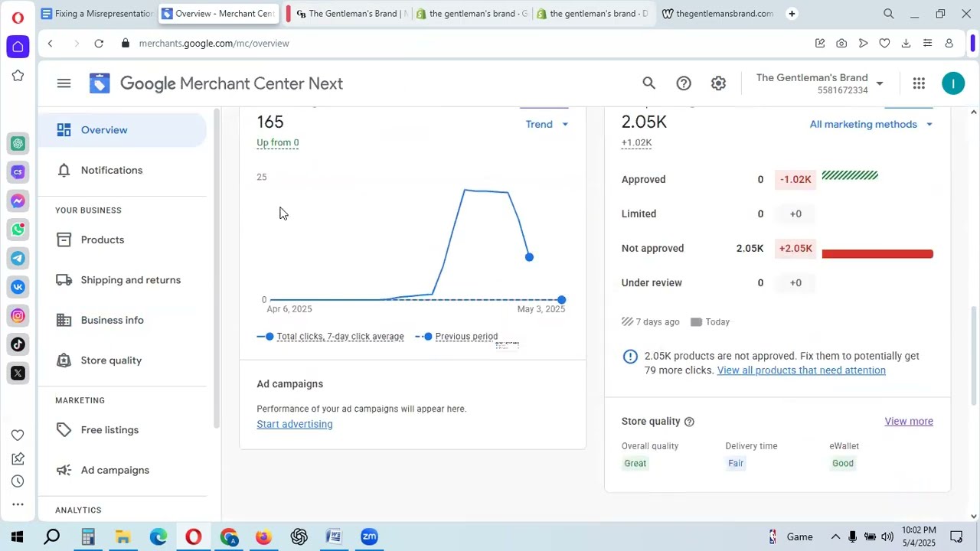Open the help question mark icon

pos(684,83)
